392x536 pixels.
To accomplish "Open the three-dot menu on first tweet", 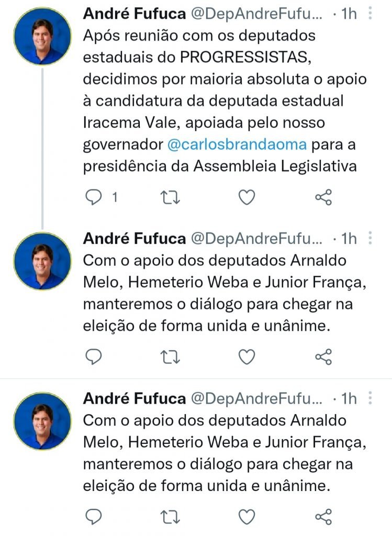I will pos(369,13).
